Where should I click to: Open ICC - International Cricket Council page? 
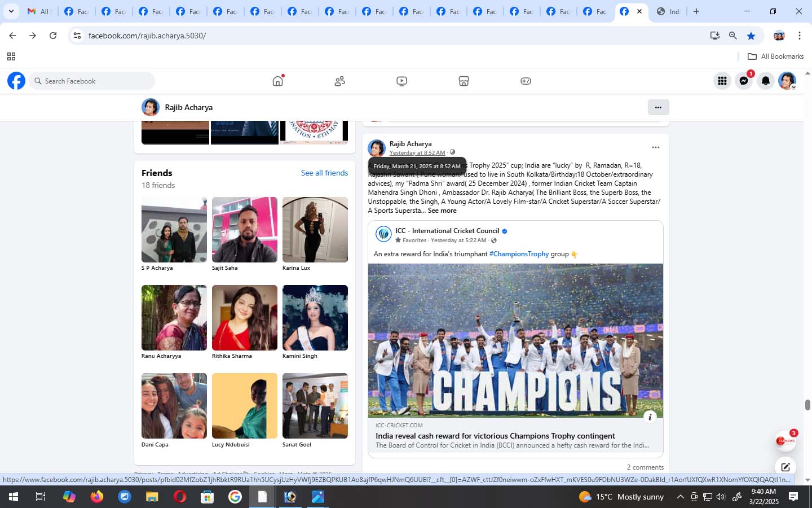[x=447, y=231]
